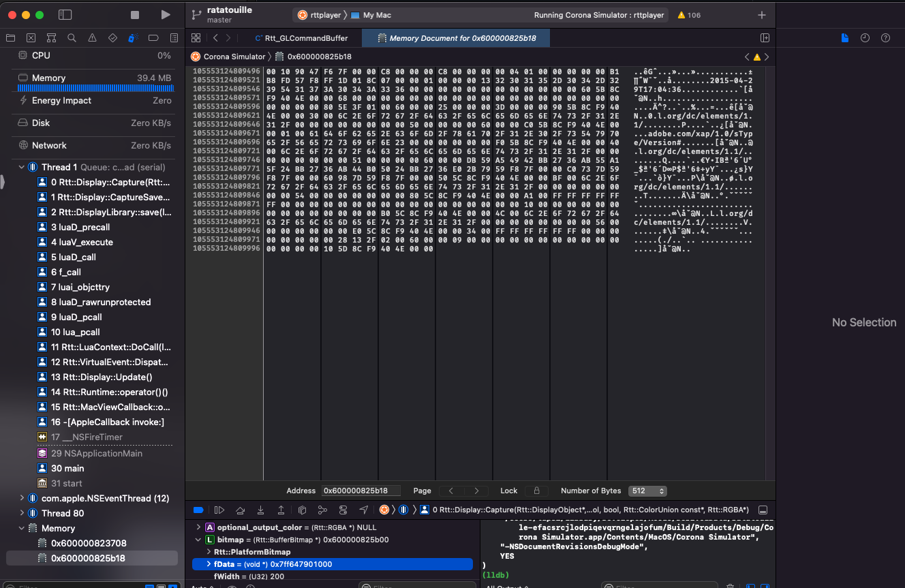This screenshot has height=588, width=905.
Task: Click the Step Into debug icon
Action: pyautogui.click(x=261, y=509)
